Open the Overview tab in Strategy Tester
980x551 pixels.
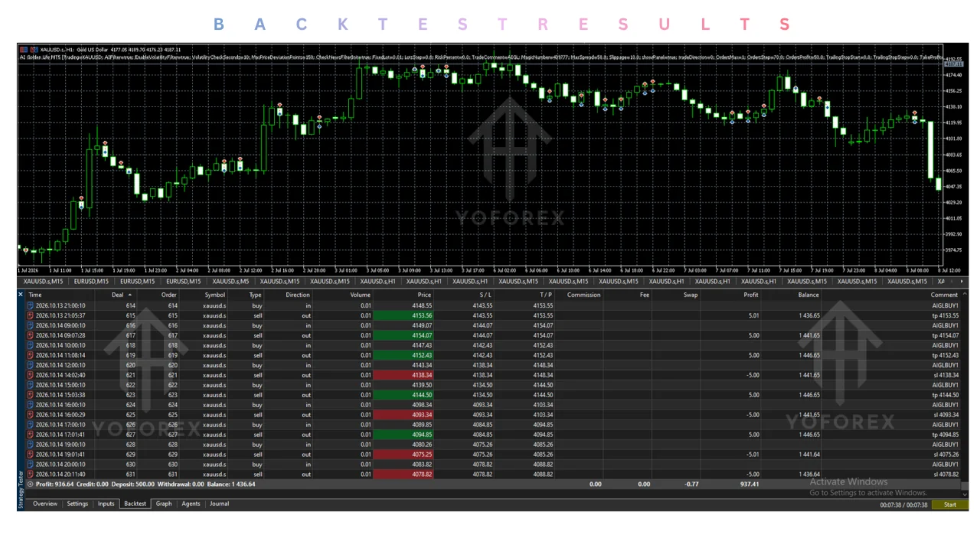pyautogui.click(x=45, y=504)
